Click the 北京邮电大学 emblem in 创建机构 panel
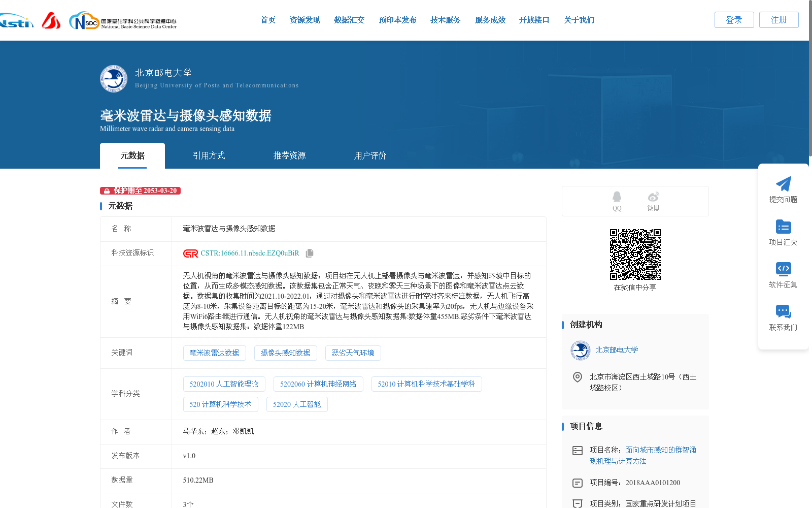The height and width of the screenshot is (508, 812). pyautogui.click(x=580, y=351)
